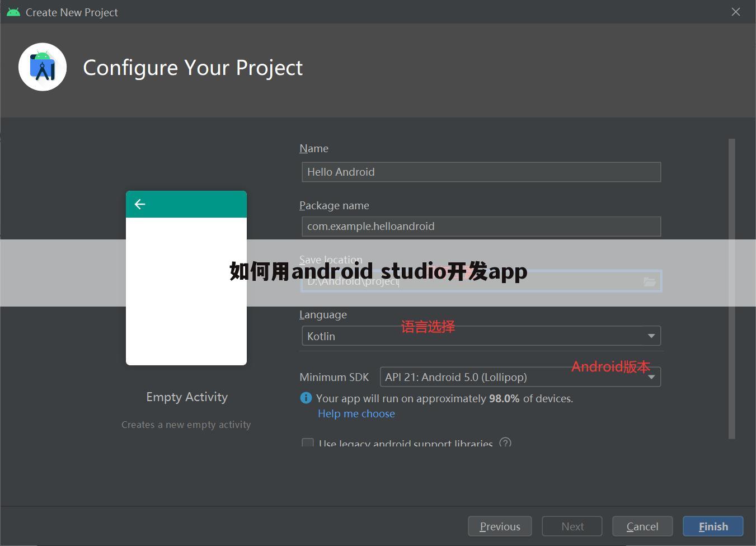Click the back arrow in the Empty Activity preview
Screen dimensions: 756x546
(x=140, y=204)
